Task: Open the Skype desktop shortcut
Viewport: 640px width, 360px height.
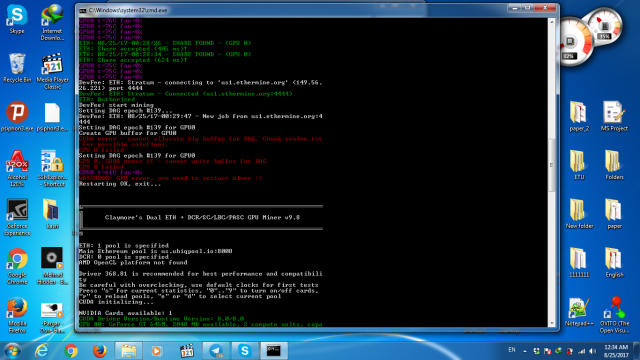Action: click(17, 19)
